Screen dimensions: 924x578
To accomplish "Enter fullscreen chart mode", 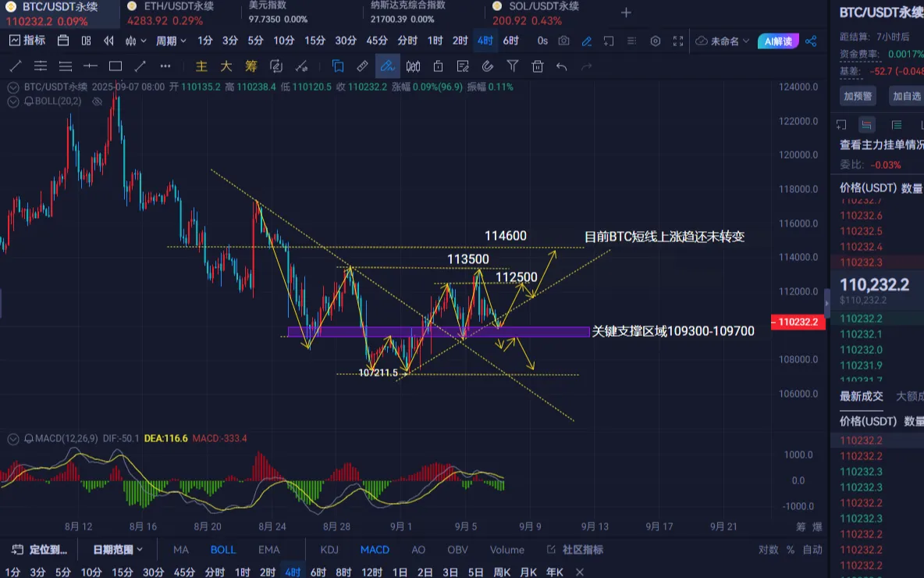I will click(678, 41).
